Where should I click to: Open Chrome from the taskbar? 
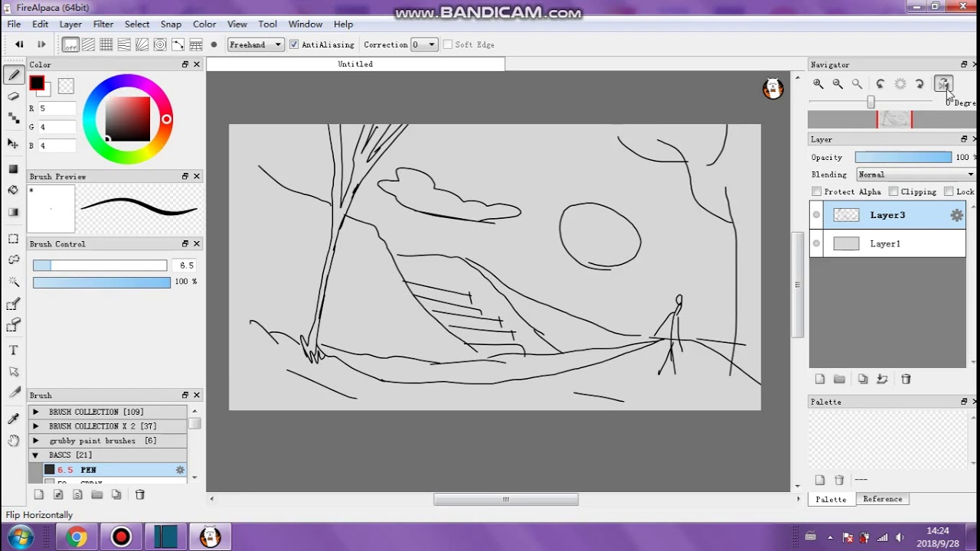[x=76, y=537]
